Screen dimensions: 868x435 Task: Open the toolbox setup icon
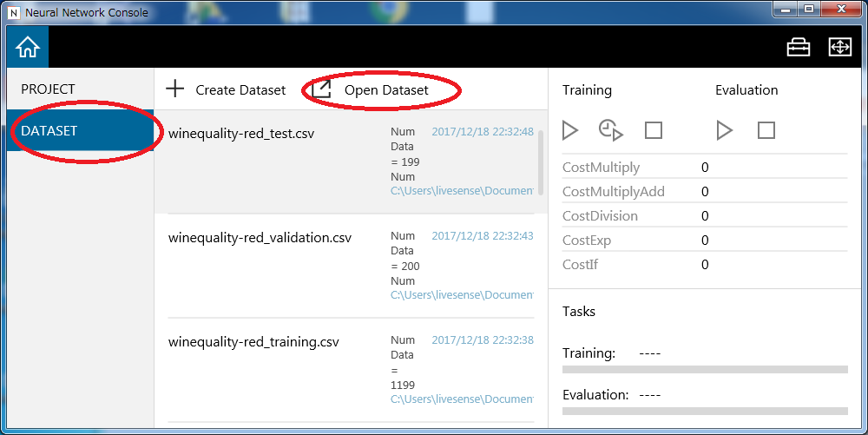pyautogui.click(x=798, y=47)
